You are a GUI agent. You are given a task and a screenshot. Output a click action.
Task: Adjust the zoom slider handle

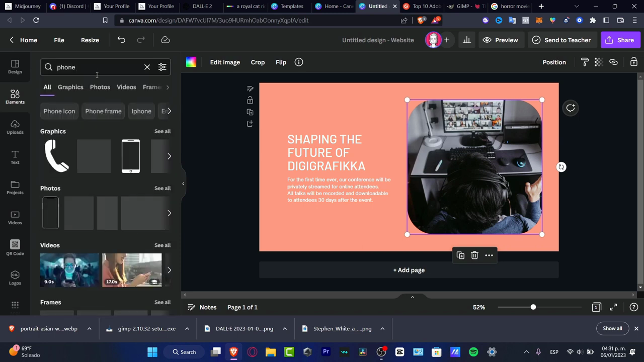[533, 307]
